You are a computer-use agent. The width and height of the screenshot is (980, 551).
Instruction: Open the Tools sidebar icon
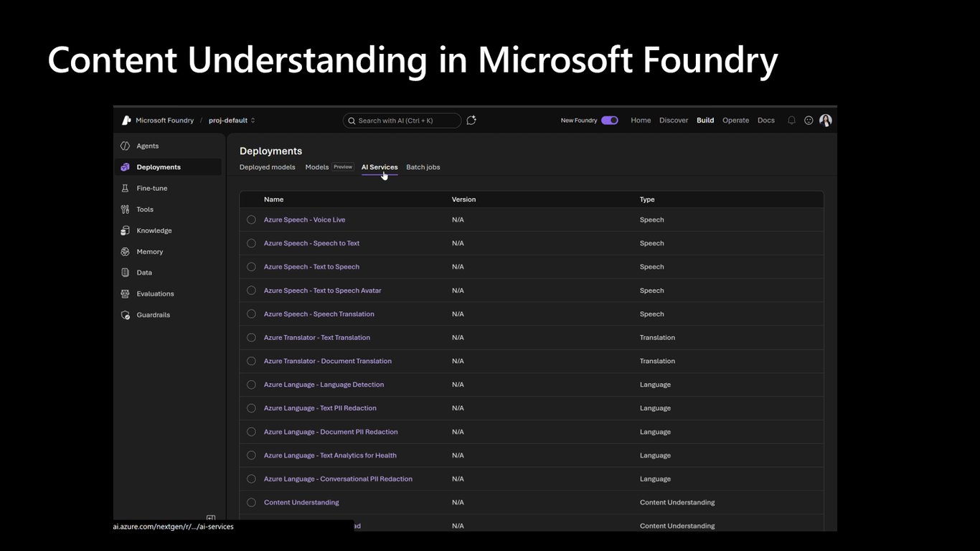point(125,209)
